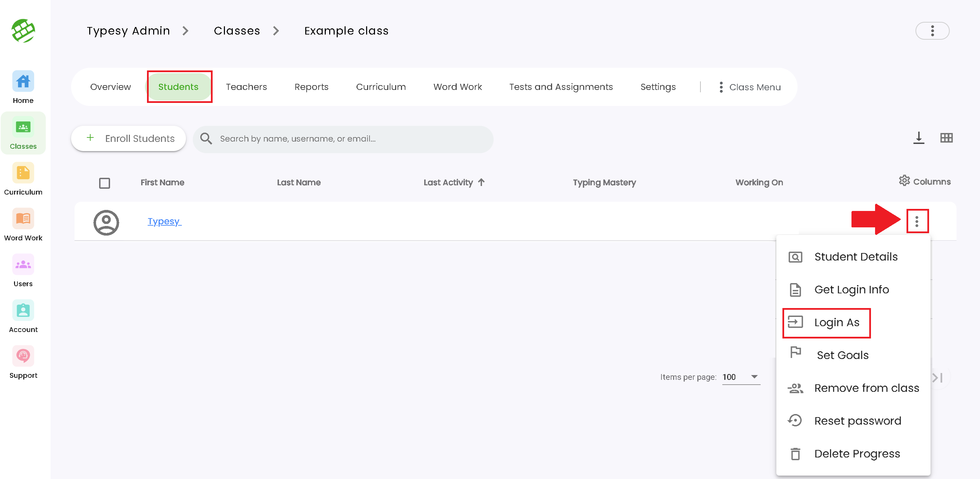Image resolution: width=980 pixels, height=479 pixels.
Task: Open the three-dot menu in Typesy row
Action: [917, 221]
